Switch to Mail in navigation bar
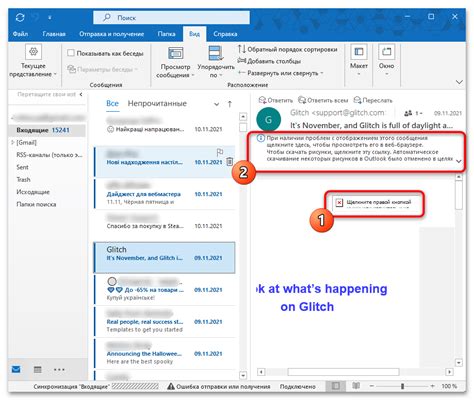 click(x=16, y=369)
